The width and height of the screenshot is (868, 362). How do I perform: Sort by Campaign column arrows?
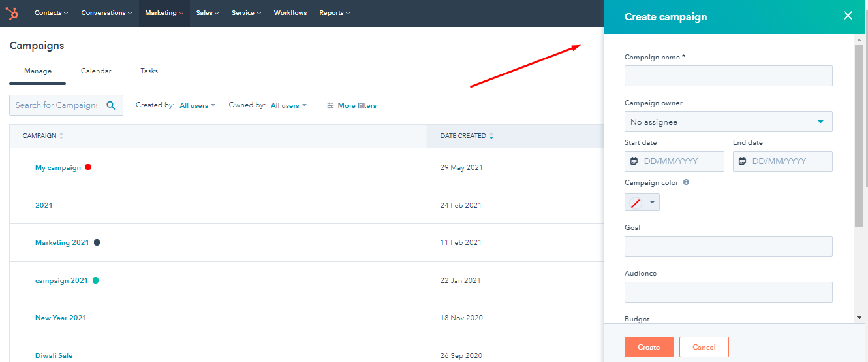pyautogui.click(x=61, y=136)
